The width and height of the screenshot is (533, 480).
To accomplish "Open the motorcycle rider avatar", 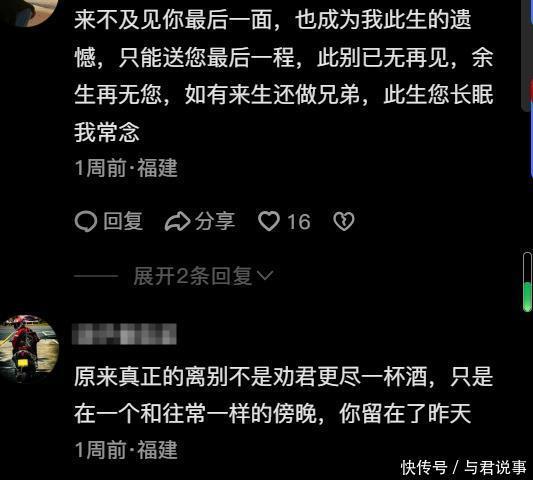I will pos(28,347).
